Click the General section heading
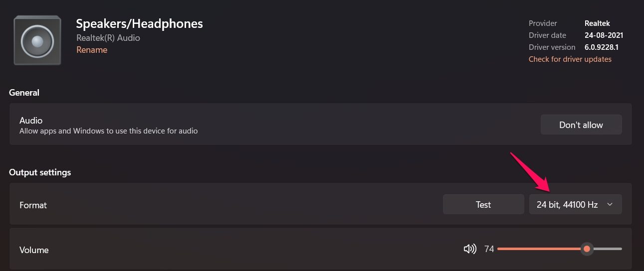Screen dimensions: 644x271 click(x=24, y=93)
